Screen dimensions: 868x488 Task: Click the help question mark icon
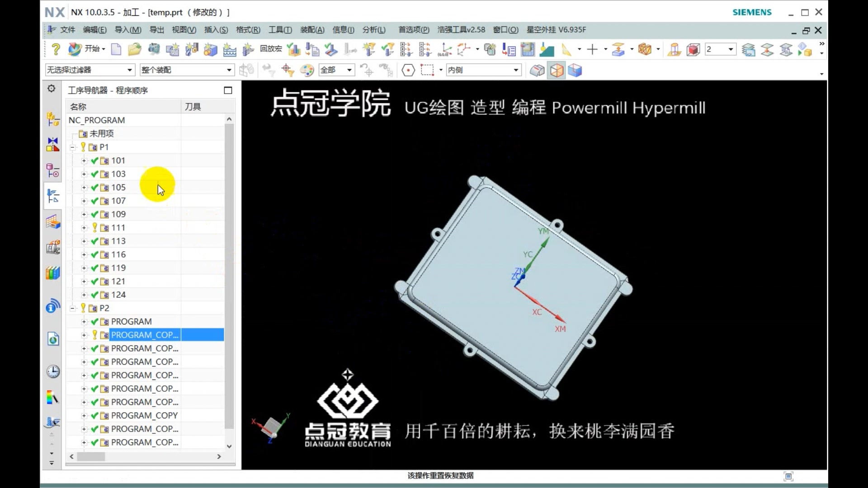[56, 49]
